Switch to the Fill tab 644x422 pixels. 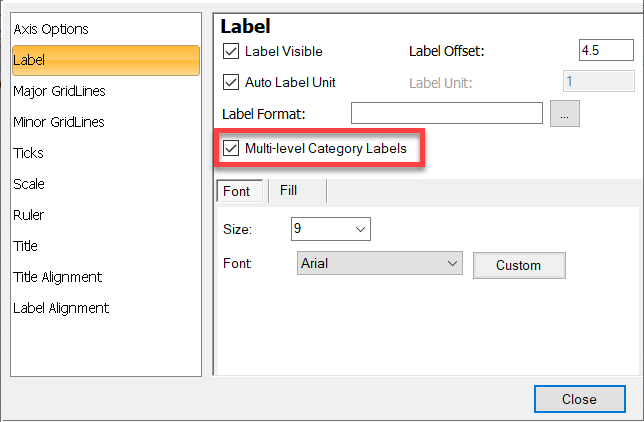pos(289,191)
